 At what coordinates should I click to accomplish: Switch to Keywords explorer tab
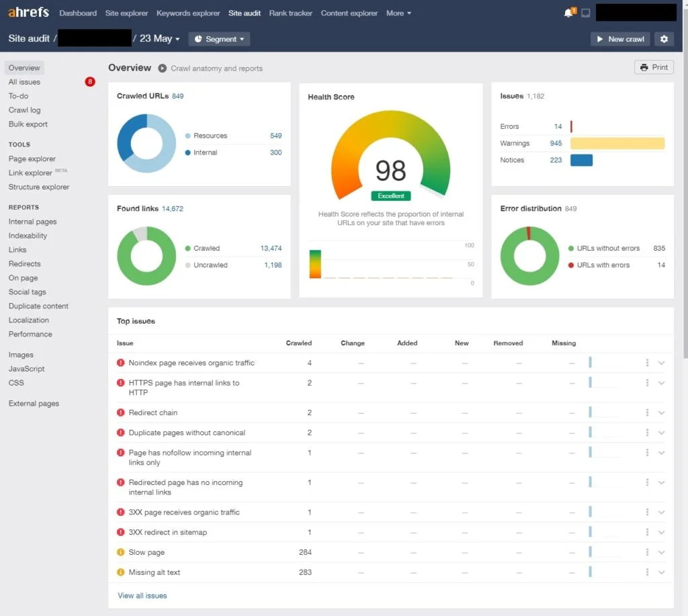click(187, 13)
